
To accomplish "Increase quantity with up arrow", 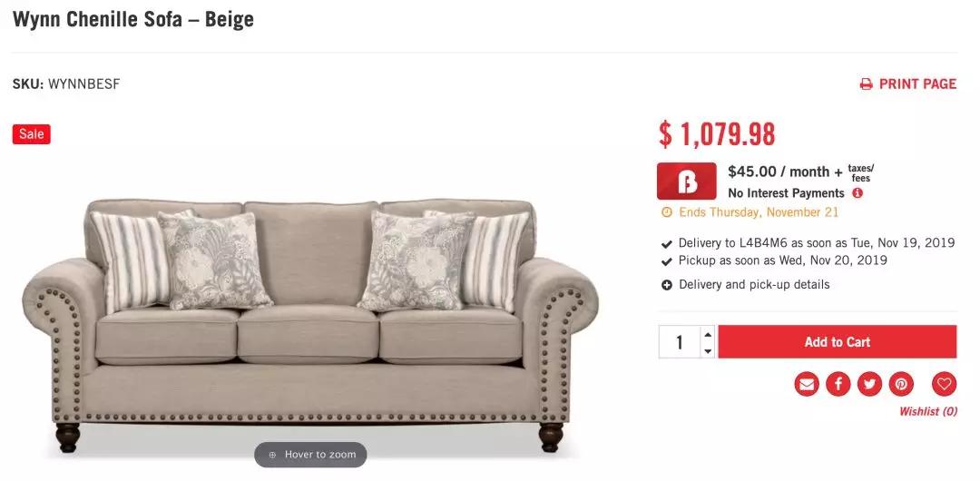I will [x=708, y=334].
